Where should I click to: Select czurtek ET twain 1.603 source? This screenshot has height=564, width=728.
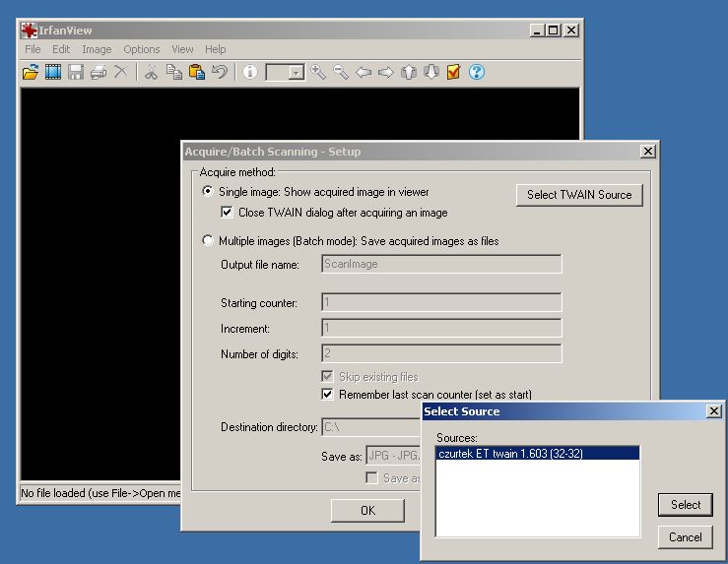tap(538, 453)
